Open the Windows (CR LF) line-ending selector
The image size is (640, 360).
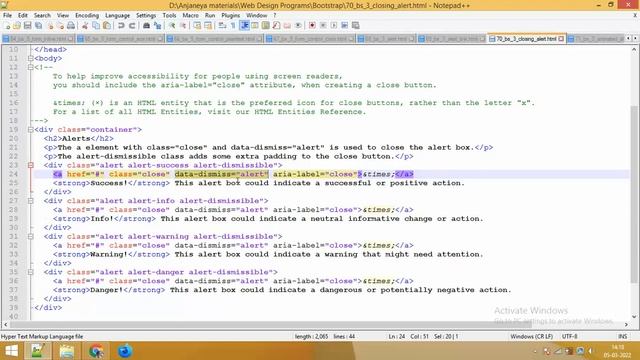coord(531,337)
